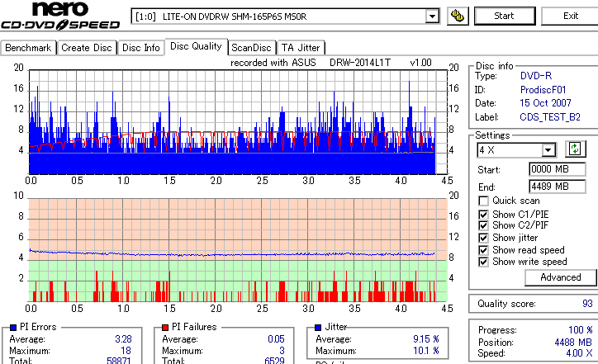This screenshot has height=364, width=598.
Task: Click the PI Failures average 0.05
Action: (x=276, y=339)
